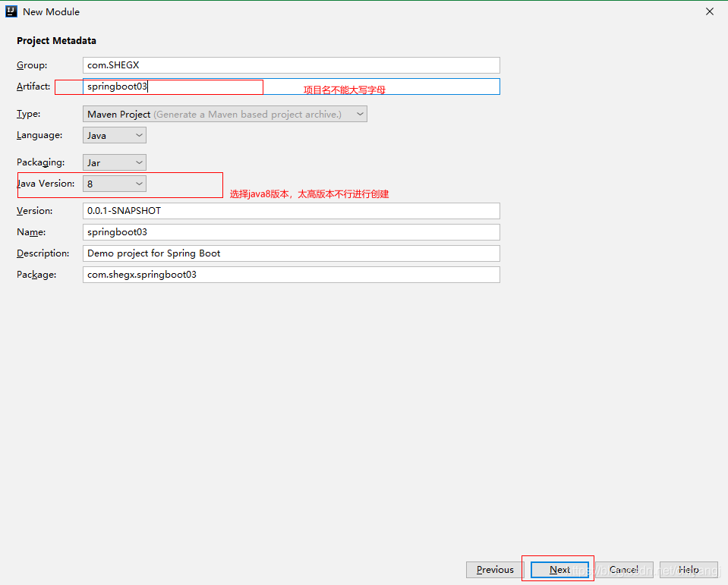This screenshot has height=585, width=728.
Task: Click the Java Version: label
Action: tap(46, 184)
